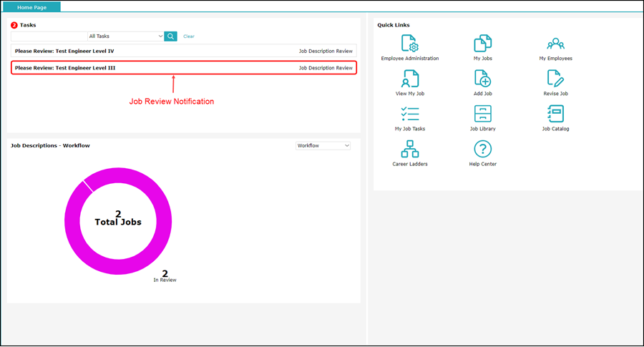Open the My Job Tasks icon
Image resolution: width=644 pixels, height=347 pixels.
point(409,114)
